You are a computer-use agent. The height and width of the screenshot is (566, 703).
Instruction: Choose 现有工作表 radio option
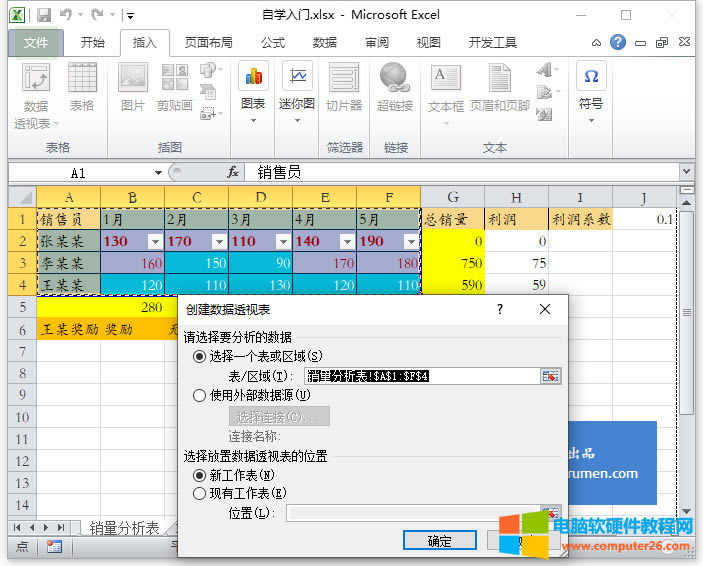tap(199, 493)
